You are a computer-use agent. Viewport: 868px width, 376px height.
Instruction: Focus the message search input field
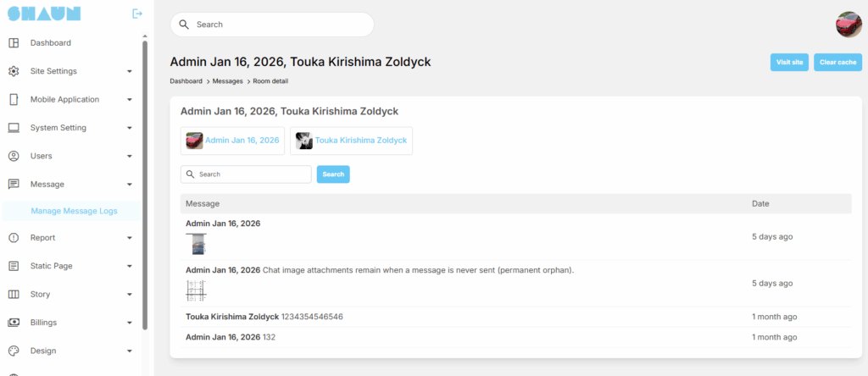coord(252,174)
